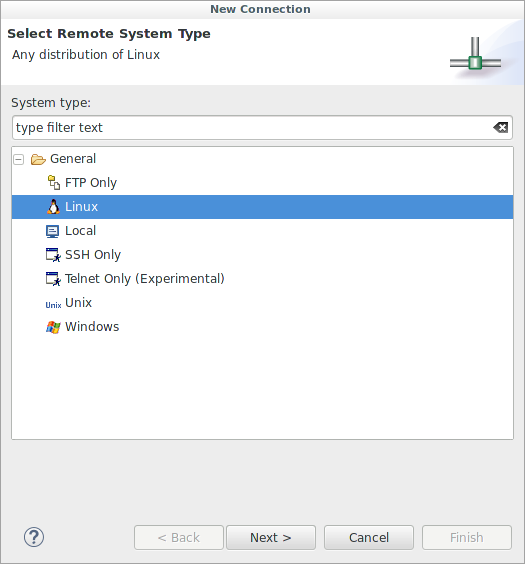Click the Windows flag icon
525x564 pixels.
tap(53, 327)
